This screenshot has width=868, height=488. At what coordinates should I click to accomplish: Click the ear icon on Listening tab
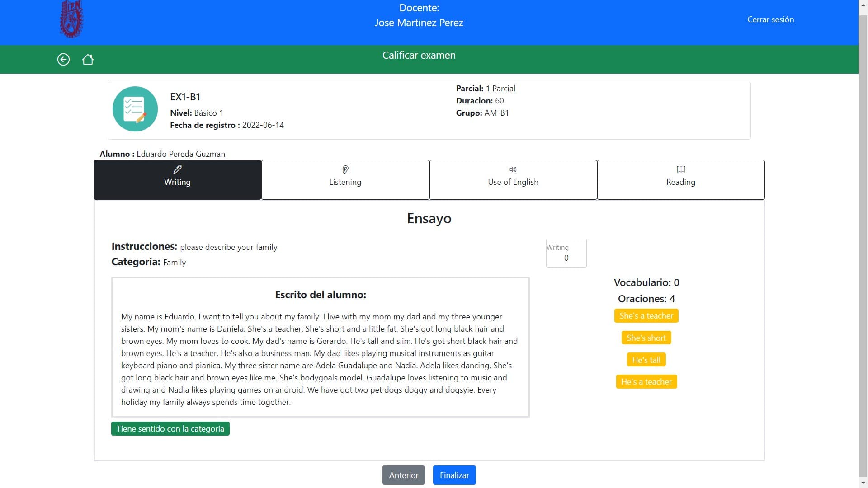[x=345, y=169]
